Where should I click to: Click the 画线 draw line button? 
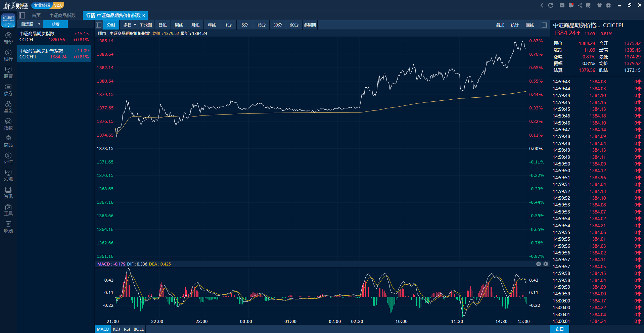click(x=530, y=25)
